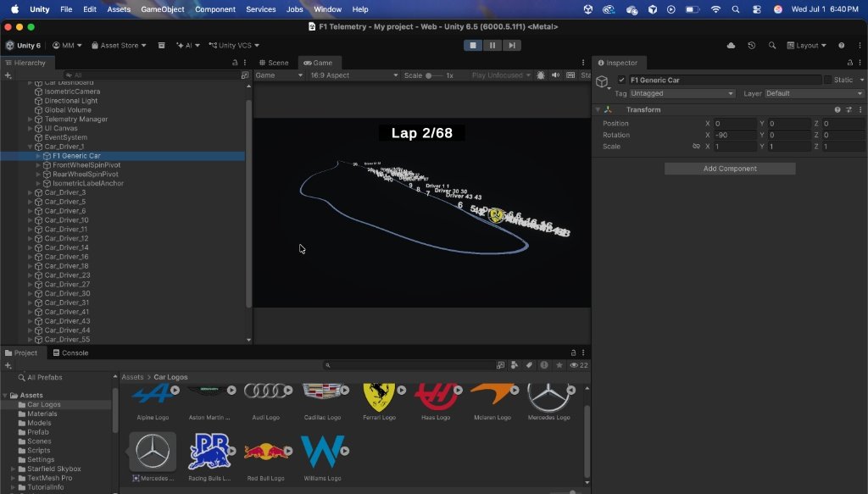
Task: Select the Prefab folder in Project
Action: 37,432
